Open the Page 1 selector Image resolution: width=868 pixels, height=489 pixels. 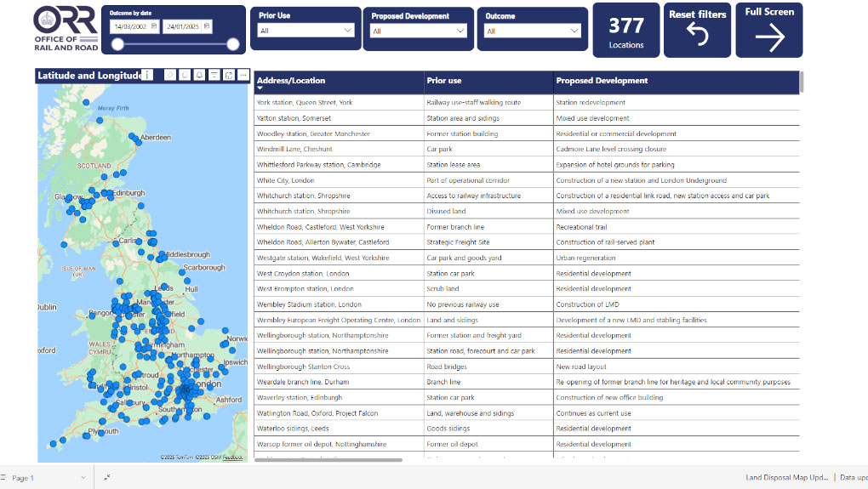pyautogui.click(x=47, y=478)
